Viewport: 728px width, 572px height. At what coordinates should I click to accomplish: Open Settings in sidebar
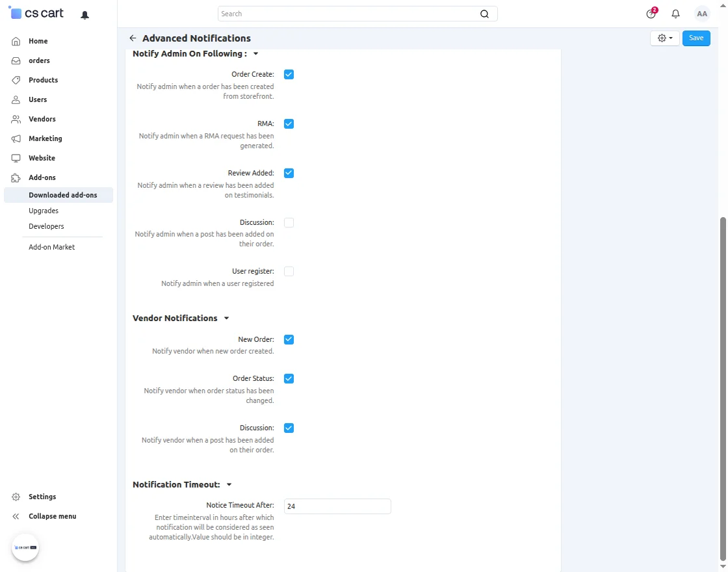pyautogui.click(x=42, y=497)
